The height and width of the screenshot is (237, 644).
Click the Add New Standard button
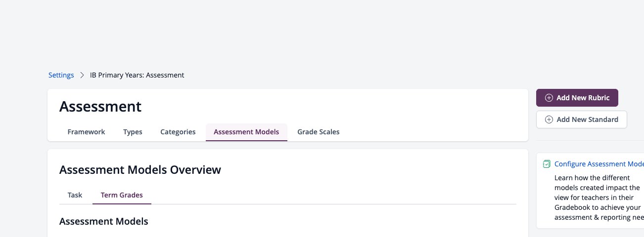coord(582,119)
